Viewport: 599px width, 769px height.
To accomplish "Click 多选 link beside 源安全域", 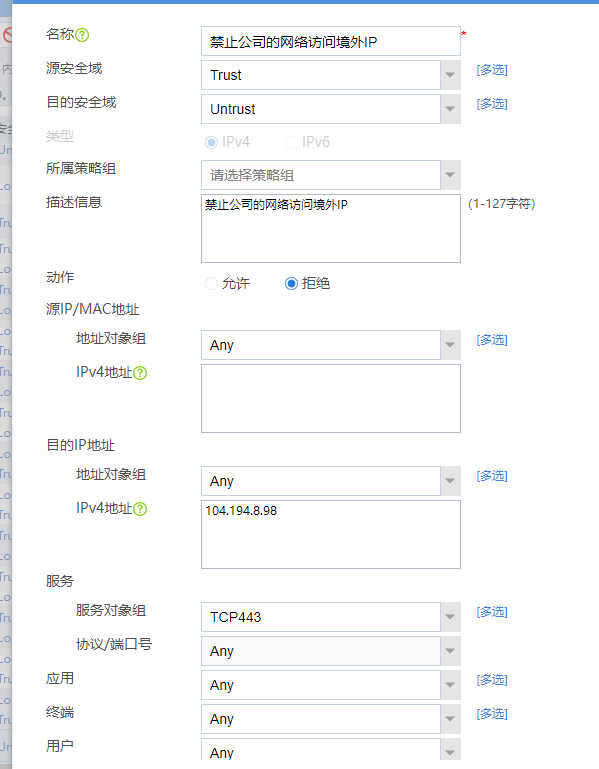I will [x=492, y=70].
